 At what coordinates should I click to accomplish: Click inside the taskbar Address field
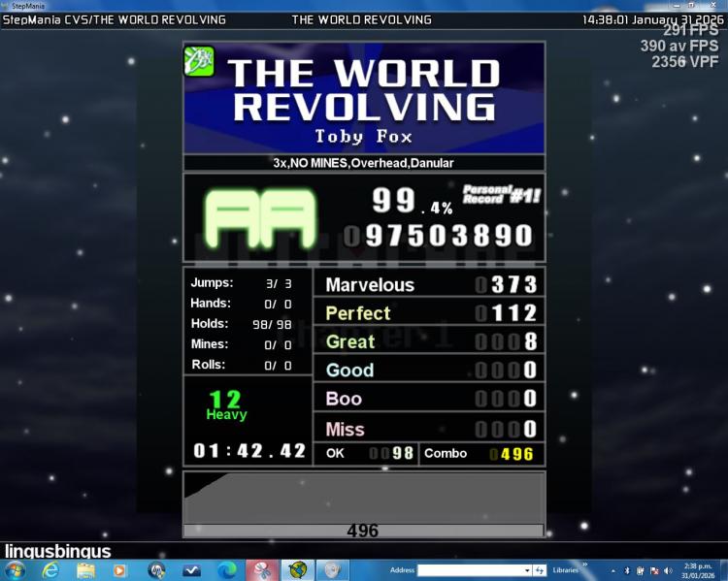[471, 570]
